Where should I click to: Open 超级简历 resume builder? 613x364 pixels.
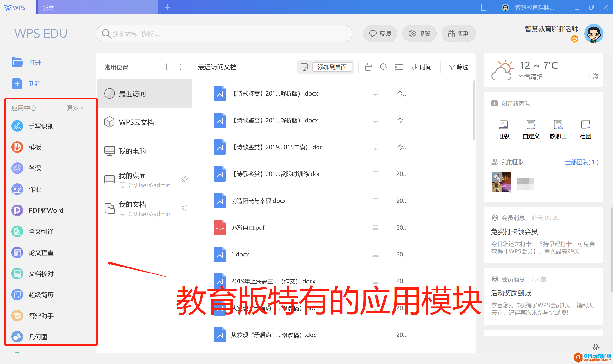(x=32, y=295)
